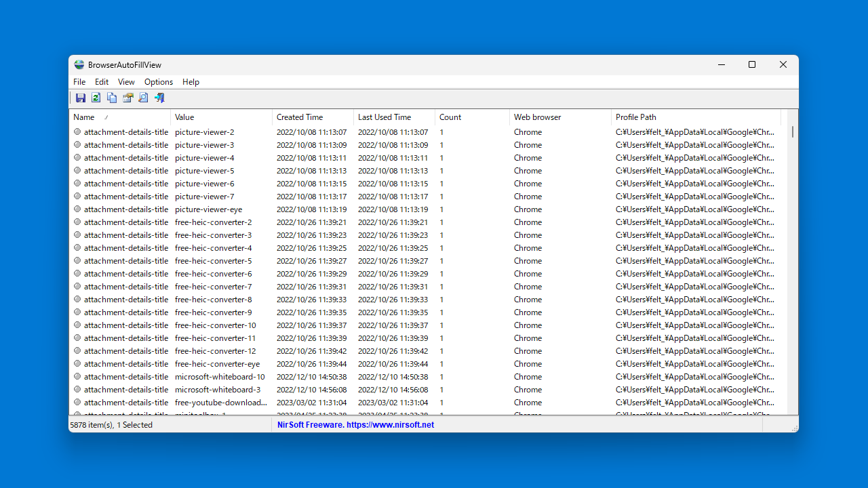Click created time 2022/12/10 14:50:38
This screenshot has width=868, height=488.
[311, 377]
